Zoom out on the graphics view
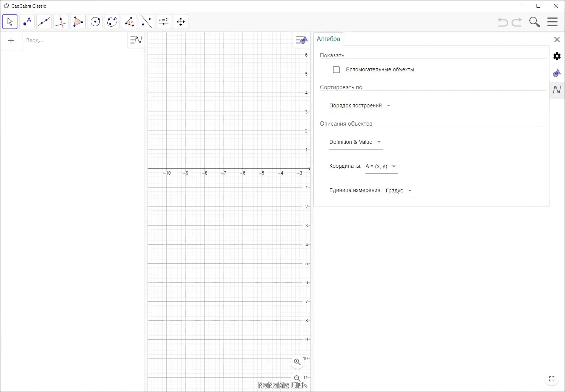The height and width of the screenshot is (392, 565). (297, 378)
